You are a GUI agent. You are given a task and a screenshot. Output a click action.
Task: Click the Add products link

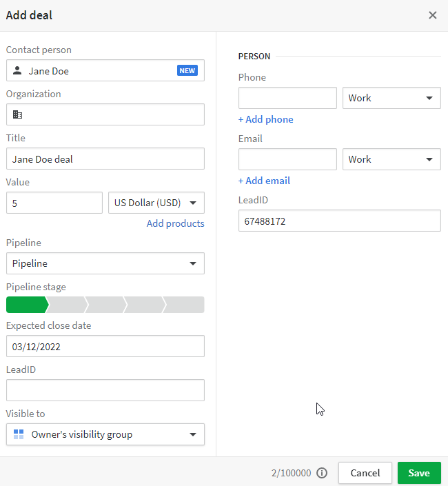[175, 223]
